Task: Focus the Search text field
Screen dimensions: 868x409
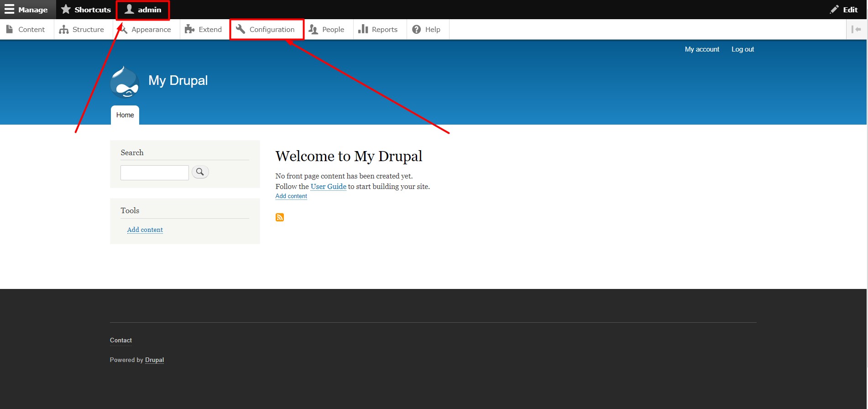Action: [155, 173]
